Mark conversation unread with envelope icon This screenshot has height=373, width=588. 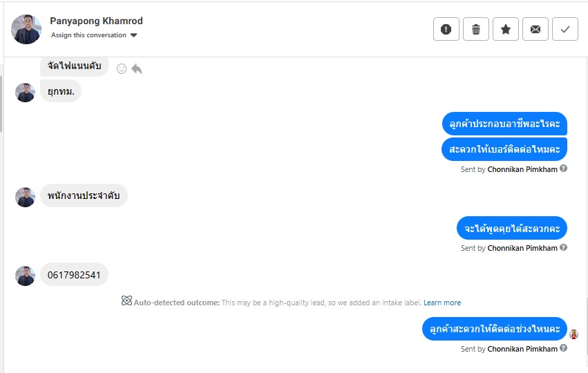[535, 29]
